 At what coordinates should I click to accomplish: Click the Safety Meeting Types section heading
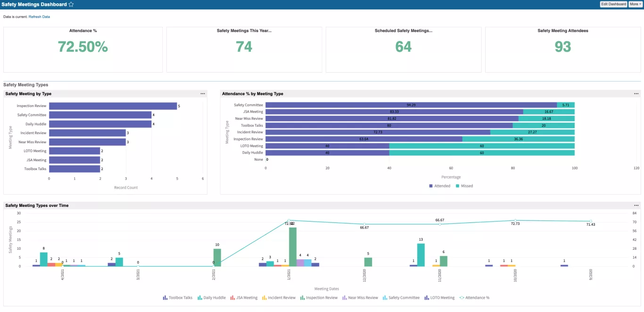26,85
